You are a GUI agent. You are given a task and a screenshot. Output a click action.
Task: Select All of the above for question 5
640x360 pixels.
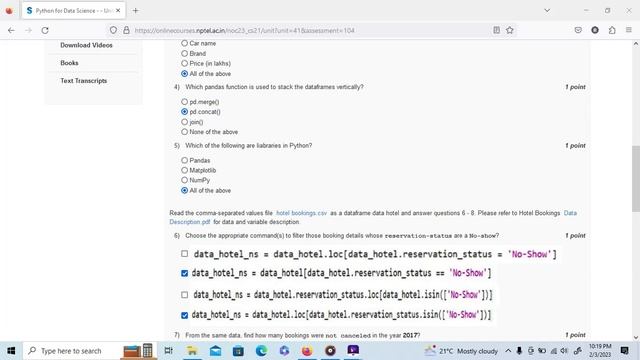pos(184,190)
